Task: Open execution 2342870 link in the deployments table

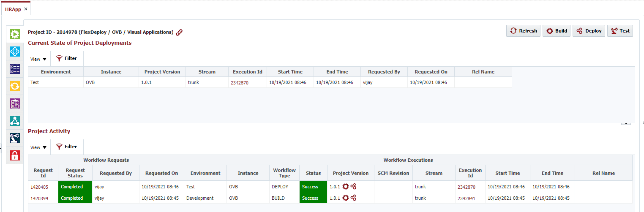Action: click(239, 83)
